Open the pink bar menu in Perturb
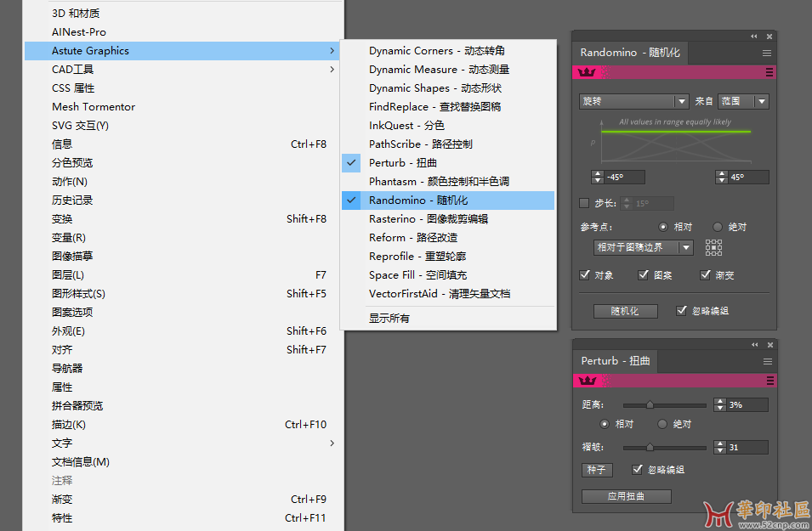This screenshot has width=812, height=531. 770,381
